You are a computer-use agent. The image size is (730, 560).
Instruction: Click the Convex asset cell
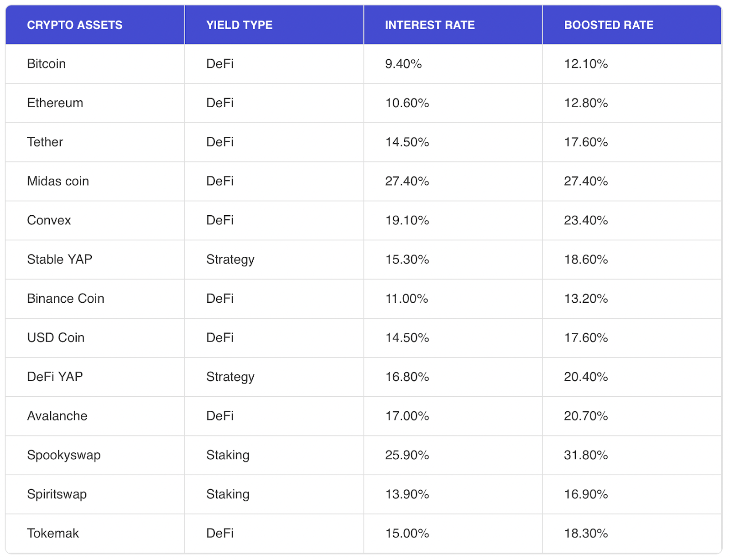[49, 220]
